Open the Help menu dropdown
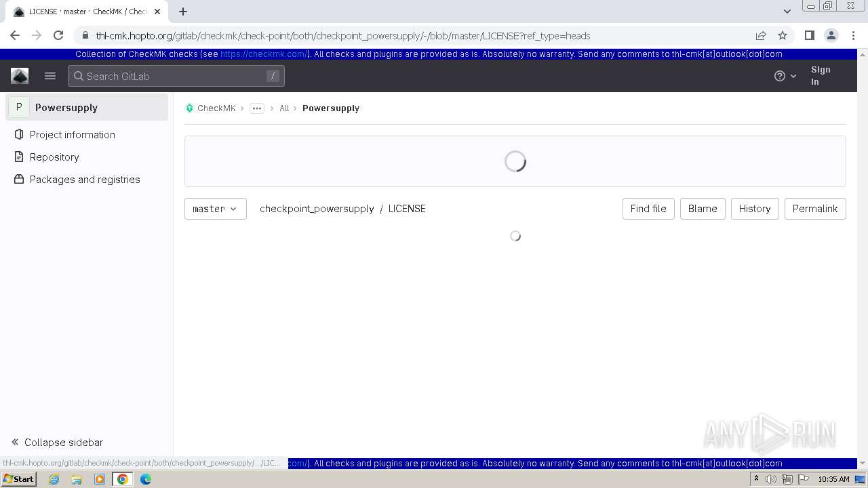Screen dimensions: 868x488 click(x=785, y=76)
